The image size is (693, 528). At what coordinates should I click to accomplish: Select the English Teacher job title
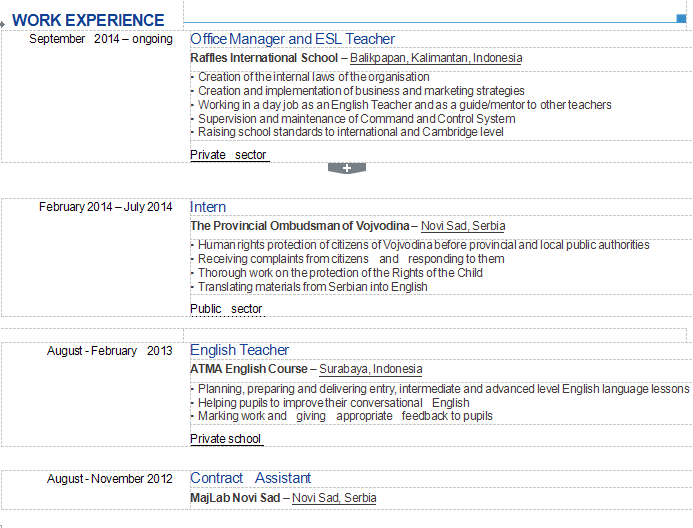click(239, 350)
